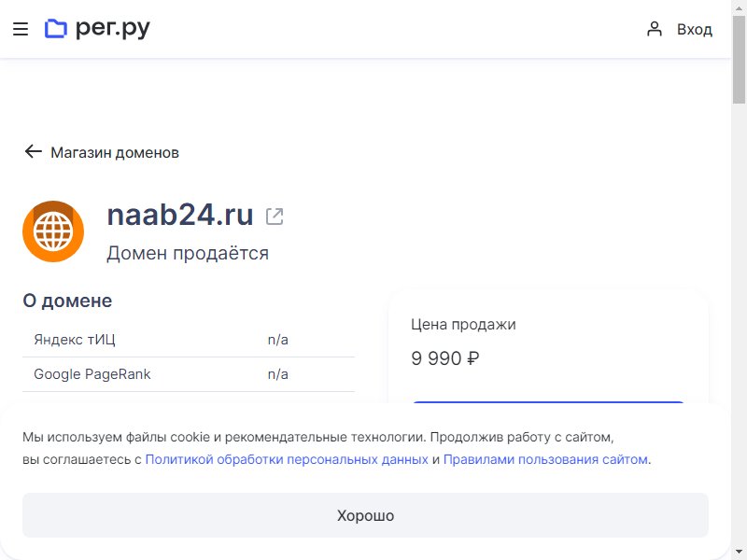Click the 9 990 ₽ price value
747x560 pixels.
pyautogui.click(x=445, y=358)
